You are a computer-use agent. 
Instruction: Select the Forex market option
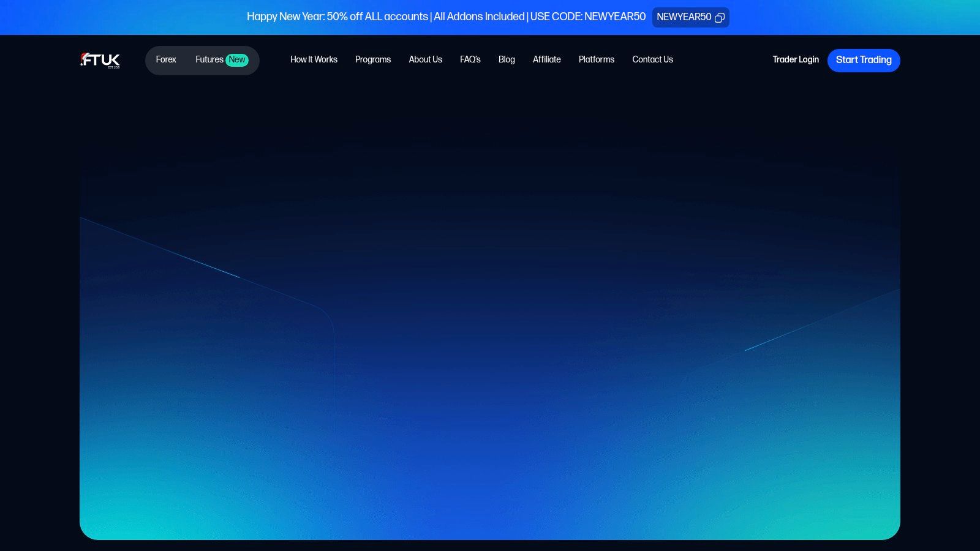click(166, 59)
